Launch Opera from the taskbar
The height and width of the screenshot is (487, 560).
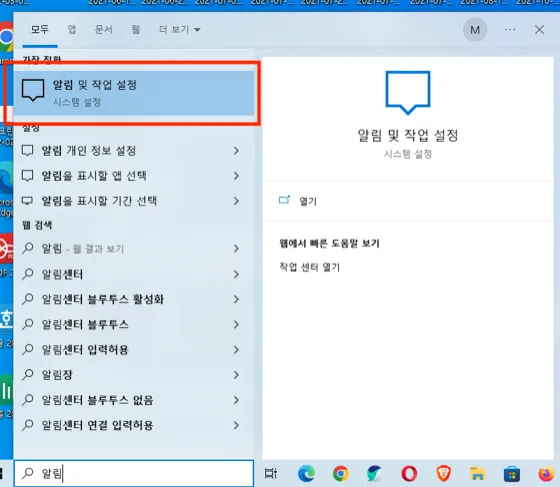click(x=409, y=474)
